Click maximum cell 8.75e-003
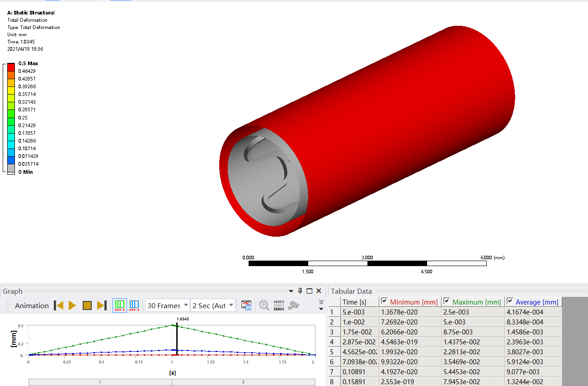This screenshot has height=386, width=588. [473, 332]
